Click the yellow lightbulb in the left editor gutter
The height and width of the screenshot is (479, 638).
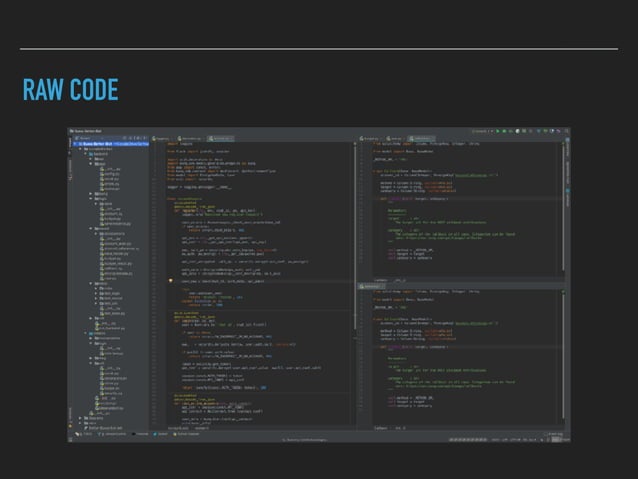tap(170, 281)
